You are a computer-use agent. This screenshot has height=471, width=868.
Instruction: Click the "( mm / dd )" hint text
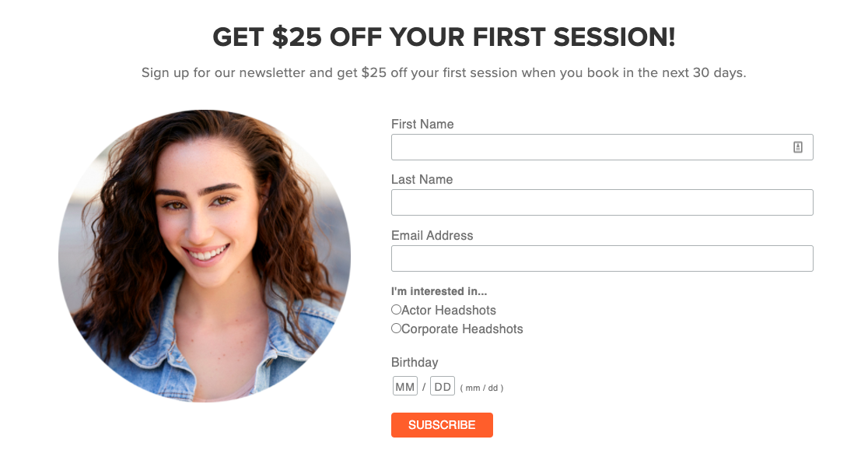481,386
